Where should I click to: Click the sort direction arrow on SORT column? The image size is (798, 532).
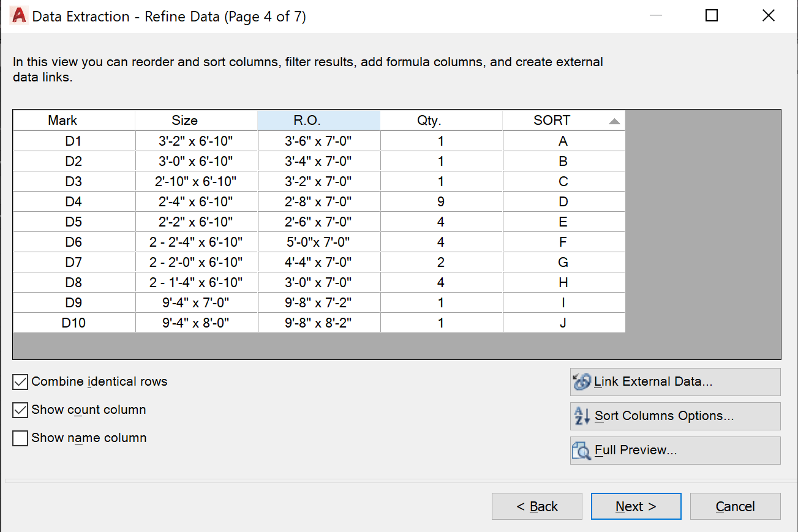[613, 120]
